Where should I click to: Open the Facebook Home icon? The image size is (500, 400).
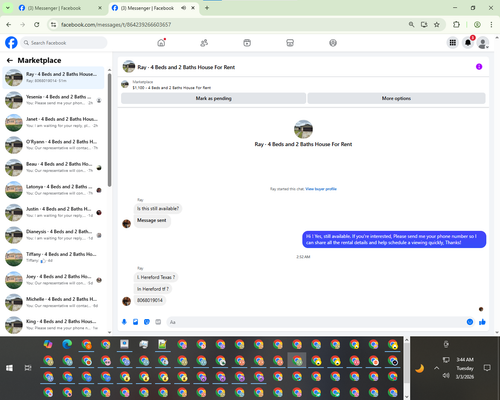(161, 43)
